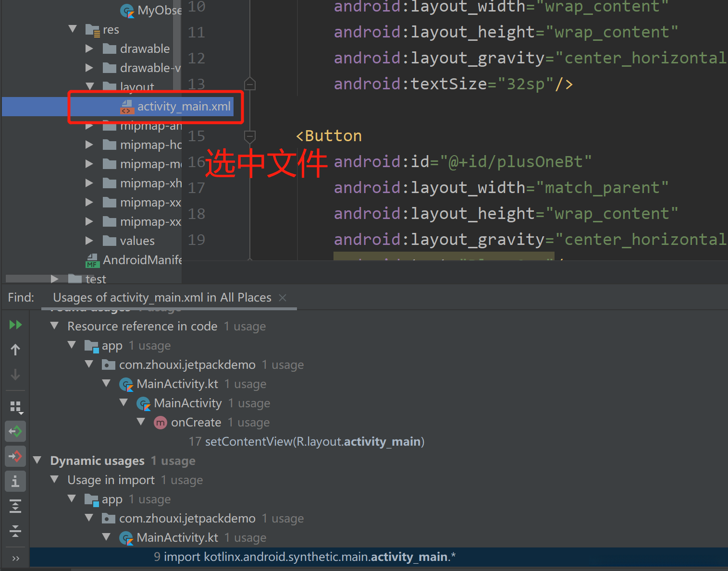The width and height of the screenshot is (728, 571).
Task: Click the <Button tag in editor
Action: pyautogui.click(x=329, y=136)
